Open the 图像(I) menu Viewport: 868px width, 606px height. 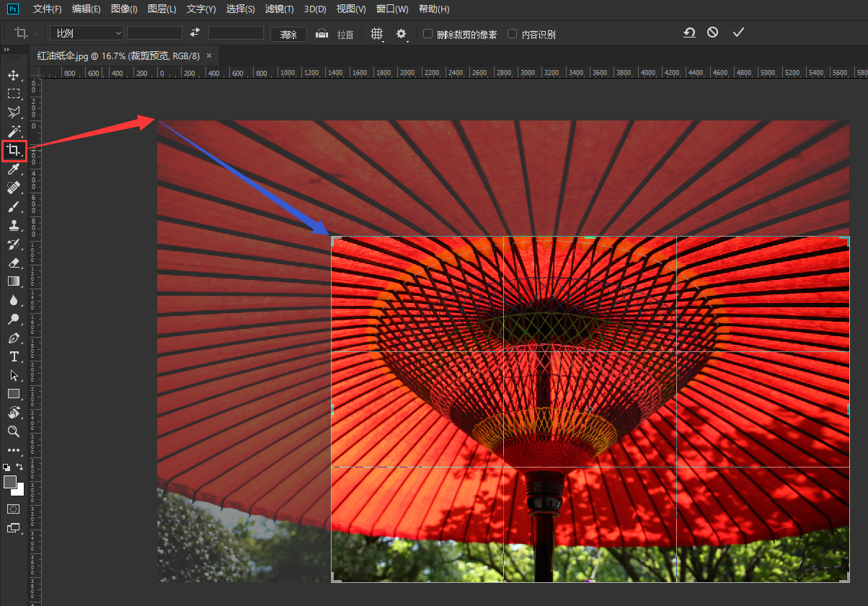click(124, 9)
